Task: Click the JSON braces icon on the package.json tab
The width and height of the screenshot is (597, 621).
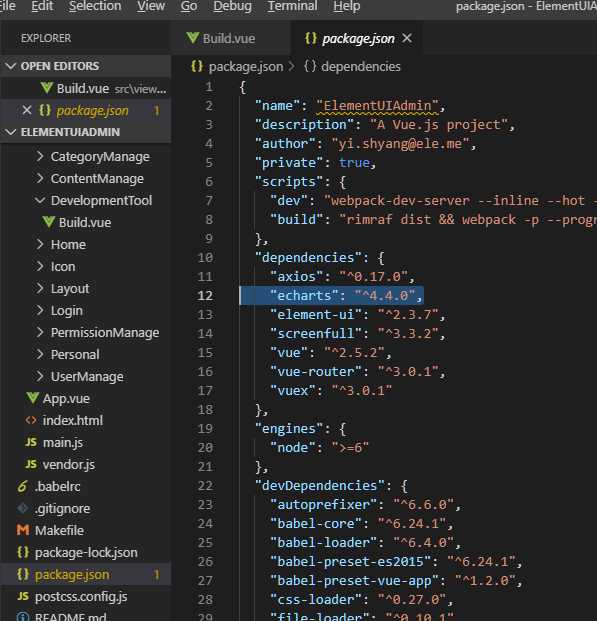Action: [311, 38]
